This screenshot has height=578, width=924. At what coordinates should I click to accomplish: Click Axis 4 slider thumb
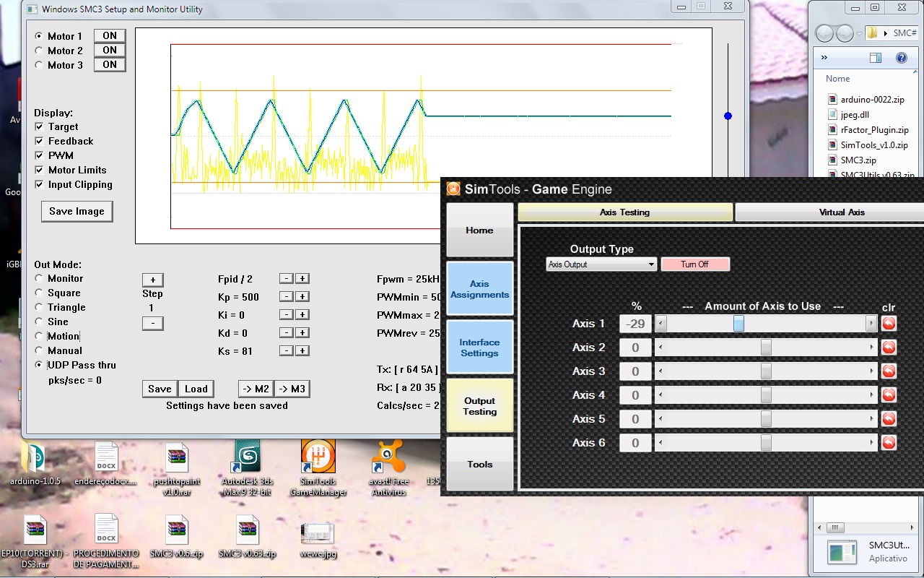(766, 395)
